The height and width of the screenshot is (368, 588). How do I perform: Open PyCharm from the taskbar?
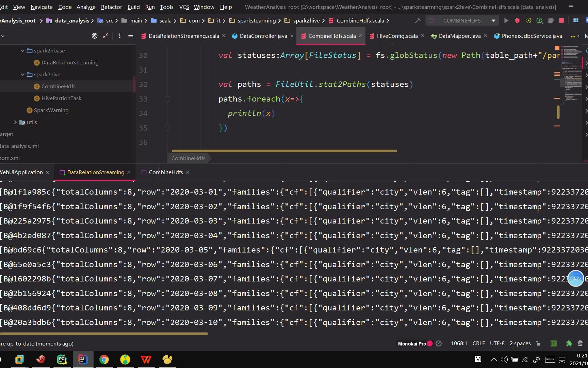[62, 359]
